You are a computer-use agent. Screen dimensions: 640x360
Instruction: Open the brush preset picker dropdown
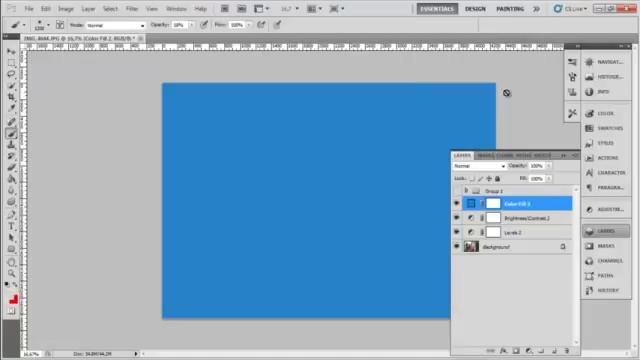pyautogui.click(x=49, y=25)
